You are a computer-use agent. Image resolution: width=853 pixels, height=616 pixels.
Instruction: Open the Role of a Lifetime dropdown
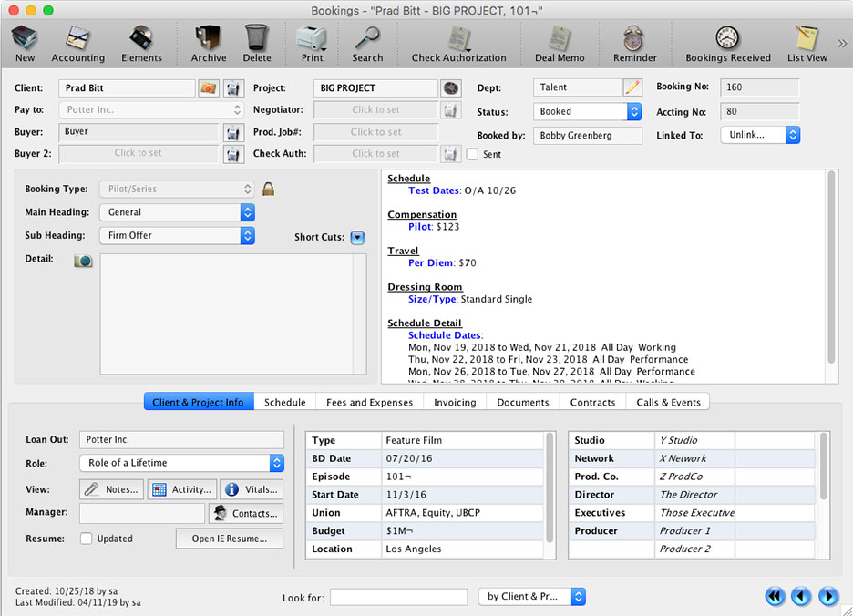(x=181, y=463)
